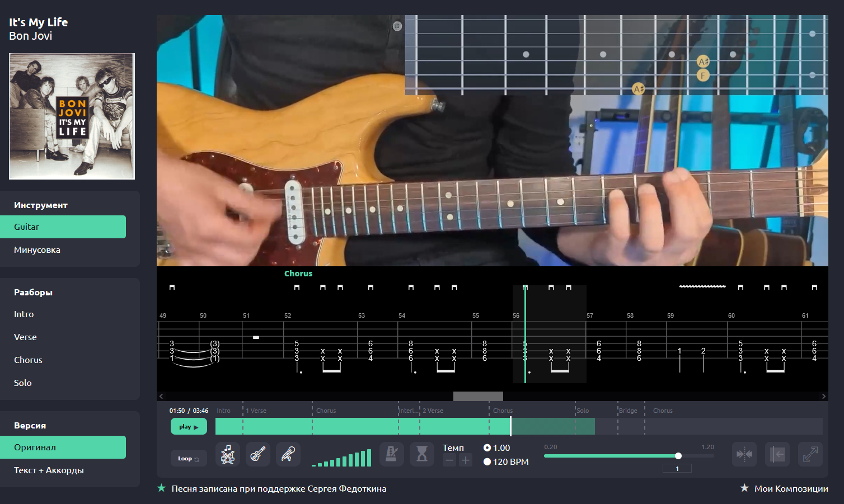Open the Chorus lesson in the sidebar
Image resolution: width=844 pixels, height=504 pixels.
pos(28,360)
